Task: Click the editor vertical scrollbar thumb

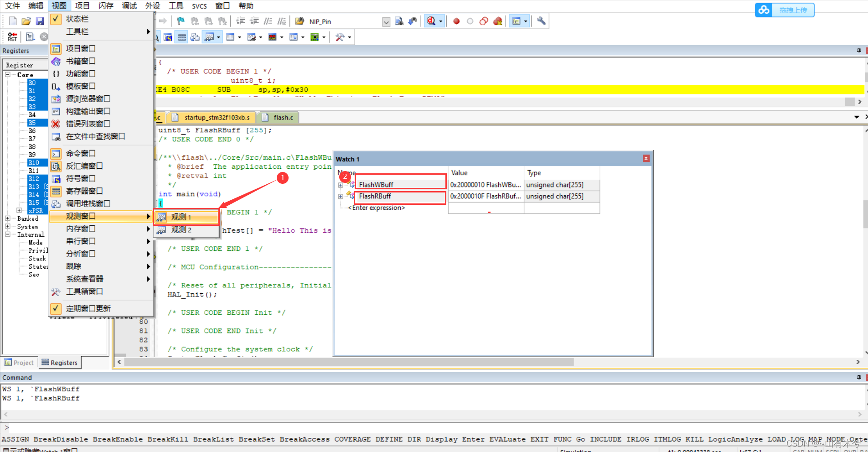Action: pos(865,214)
